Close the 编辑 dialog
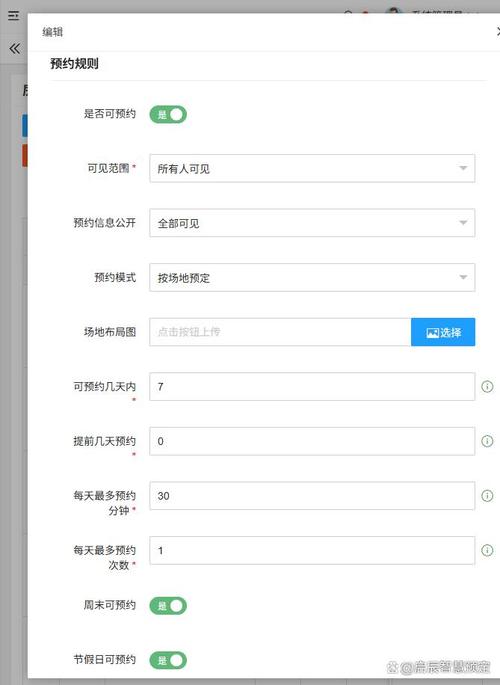Screen dimensions: 500x685 [x=498, y=31]
